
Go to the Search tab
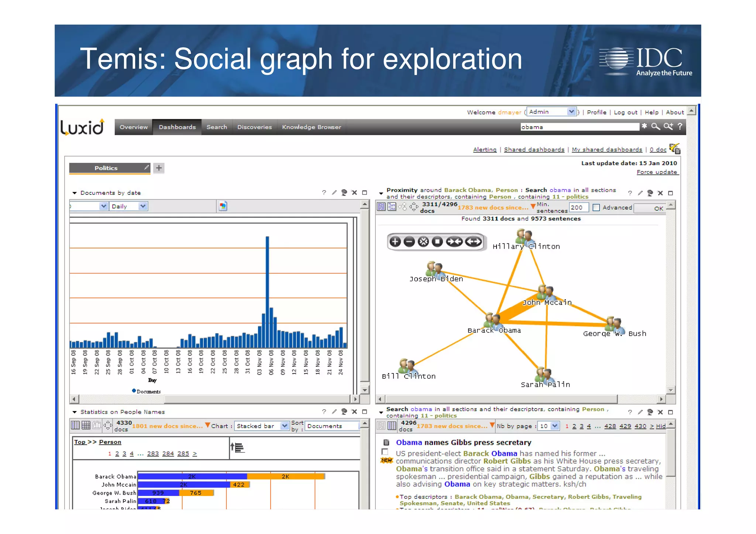217,127
